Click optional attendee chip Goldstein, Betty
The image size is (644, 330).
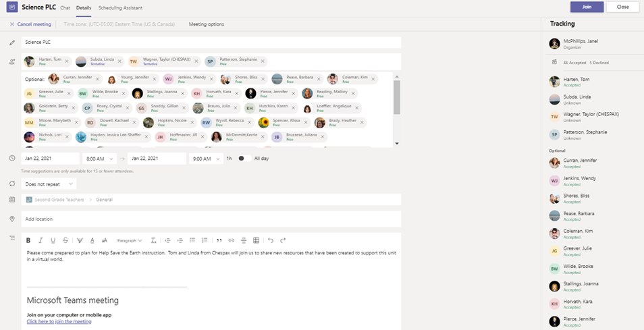51,108
